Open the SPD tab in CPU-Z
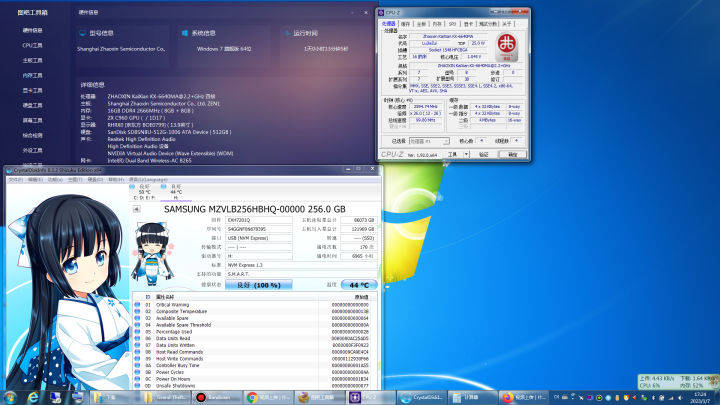This screenshot has height=405, width=720. coord(452,24)
